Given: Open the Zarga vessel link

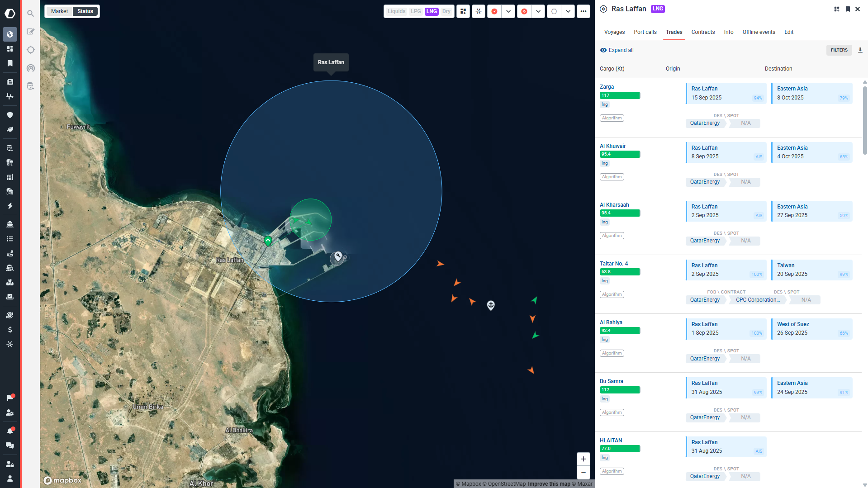Looking at the screenshot, I should (607, 87).
